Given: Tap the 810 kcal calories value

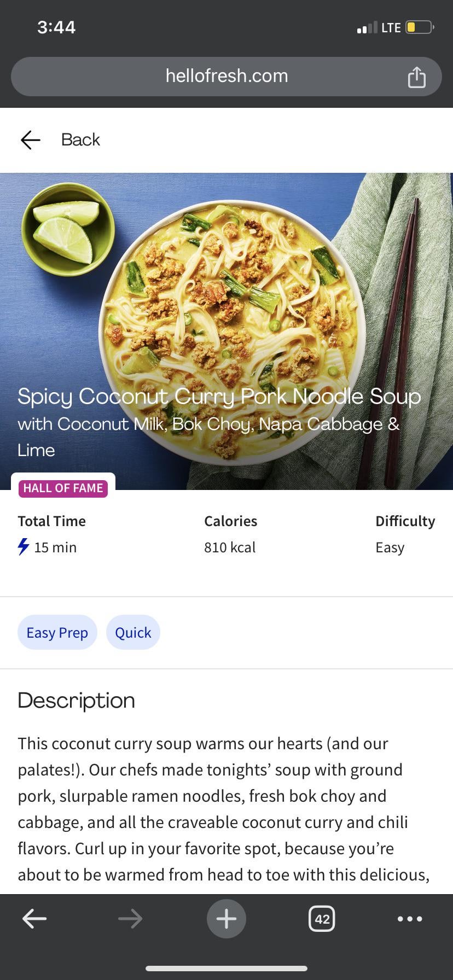Looking at the screenshot, I should pos(230,547).
